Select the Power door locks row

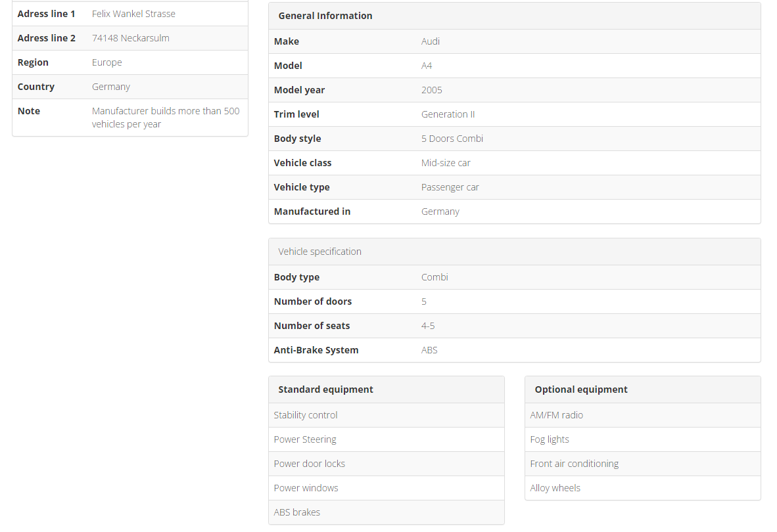pyautogui.click(x=310, y=464)
